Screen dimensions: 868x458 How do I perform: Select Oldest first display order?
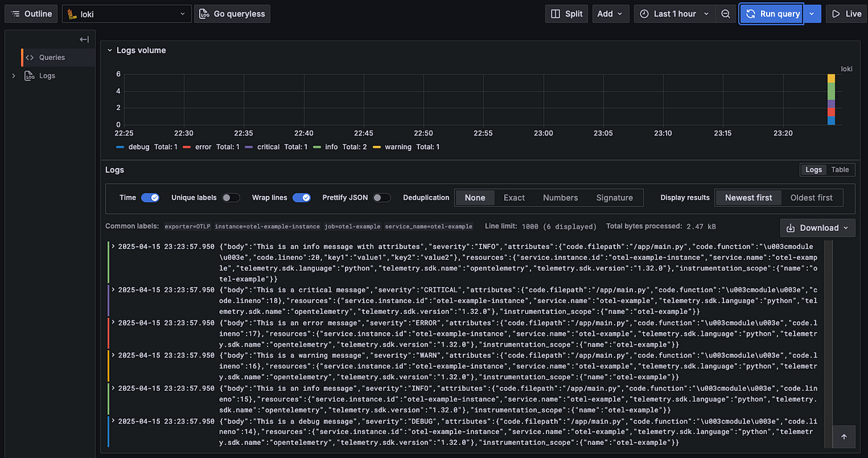(x=812, y=197)
